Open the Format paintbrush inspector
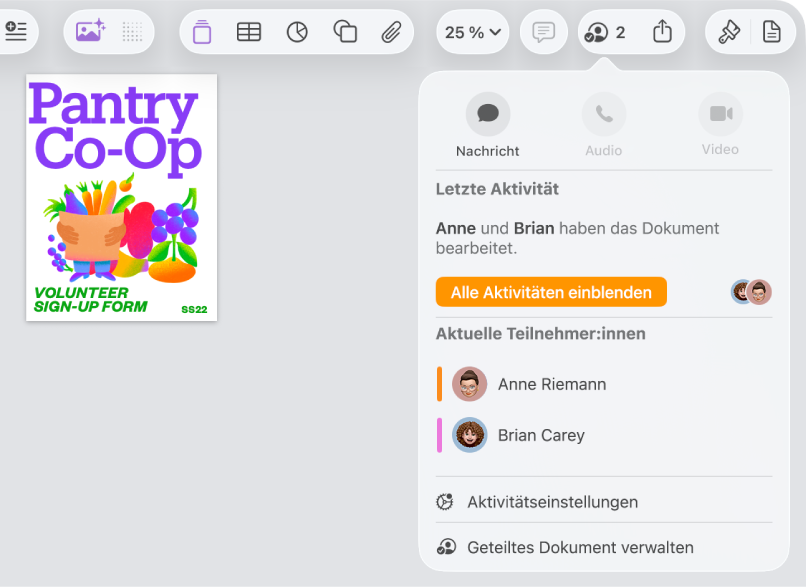The height and width of the screenshot is (588, 806). pos(729,32)
